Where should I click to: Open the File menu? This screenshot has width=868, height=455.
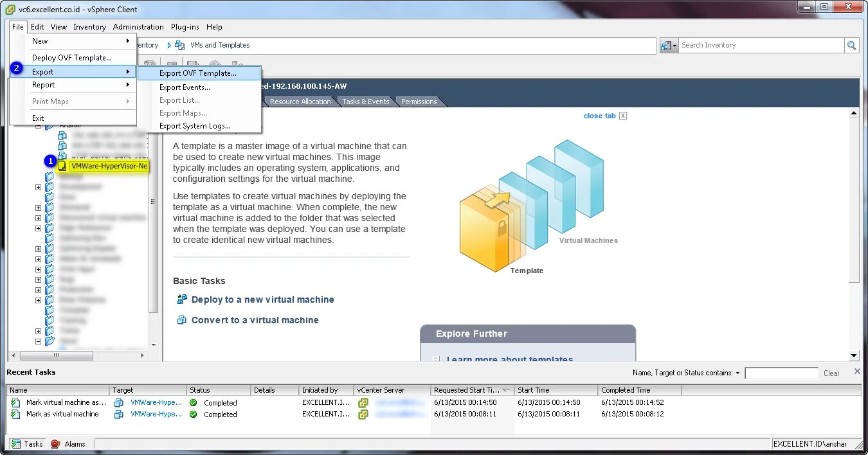pos(18,27)
